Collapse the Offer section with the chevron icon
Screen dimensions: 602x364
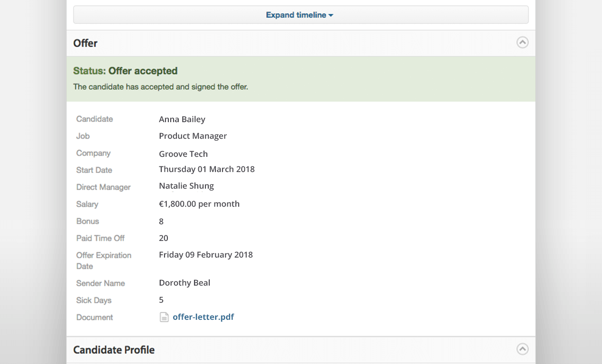[522, 42]
